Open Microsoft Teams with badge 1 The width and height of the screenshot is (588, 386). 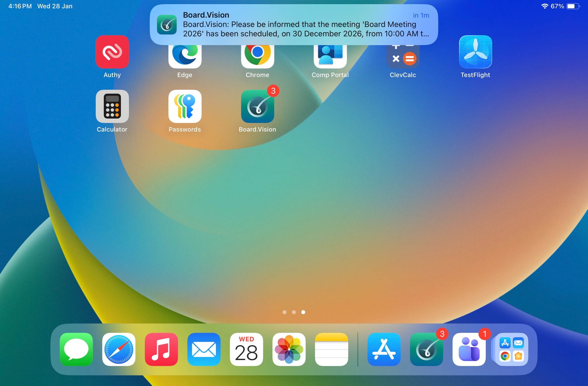pyautogui.click(x=469, y=349)
